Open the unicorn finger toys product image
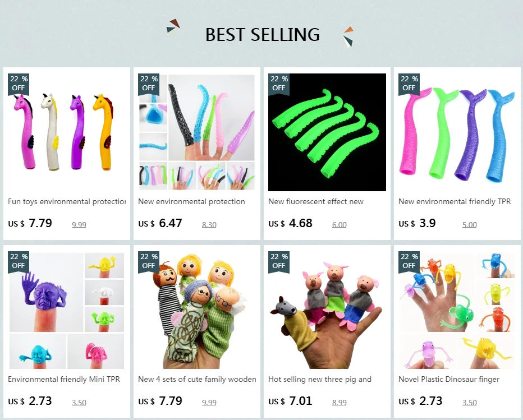This screenshot has height=420, width=523. coord(67,132)
